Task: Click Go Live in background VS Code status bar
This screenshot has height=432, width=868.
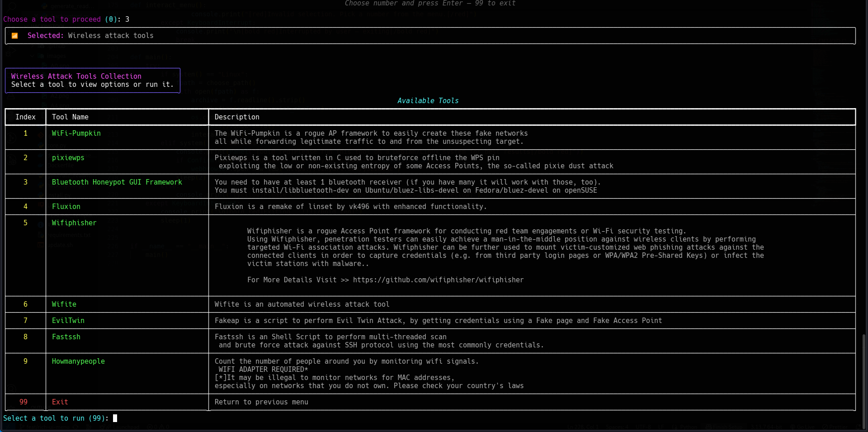Action: tap(802, 427)
